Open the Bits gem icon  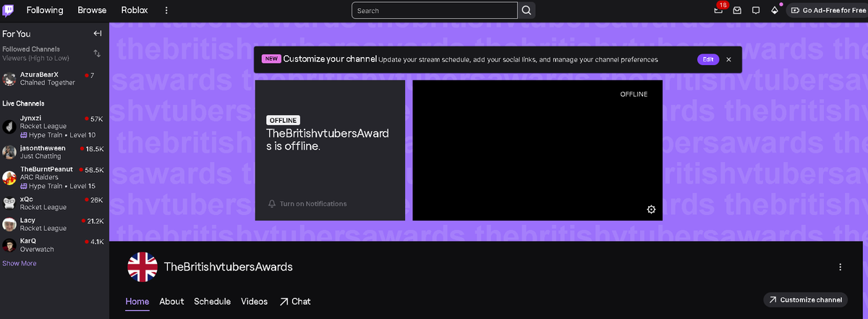[x=775, y=10]
